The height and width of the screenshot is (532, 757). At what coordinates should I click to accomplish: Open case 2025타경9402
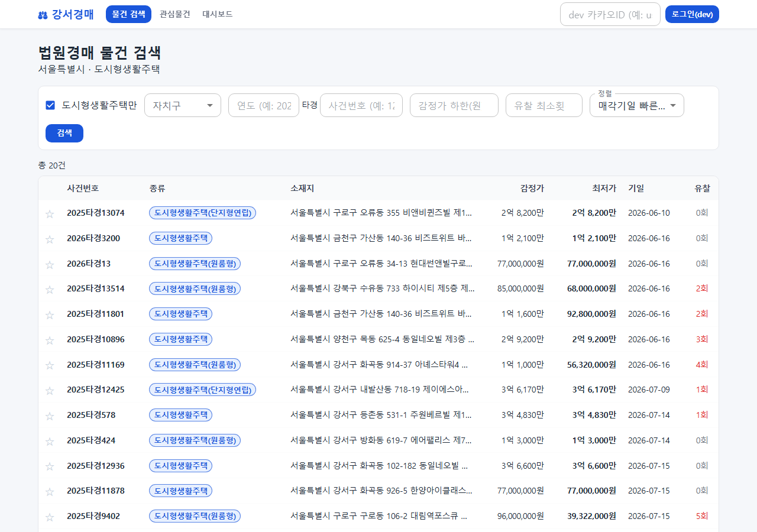coord(93,516)
